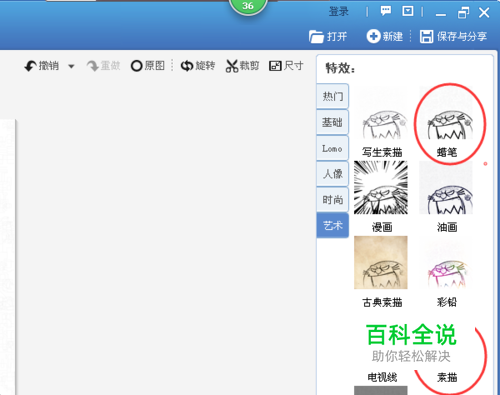
Task: Switch to the 基础 effects tab
Action: (x=333, y=122)
